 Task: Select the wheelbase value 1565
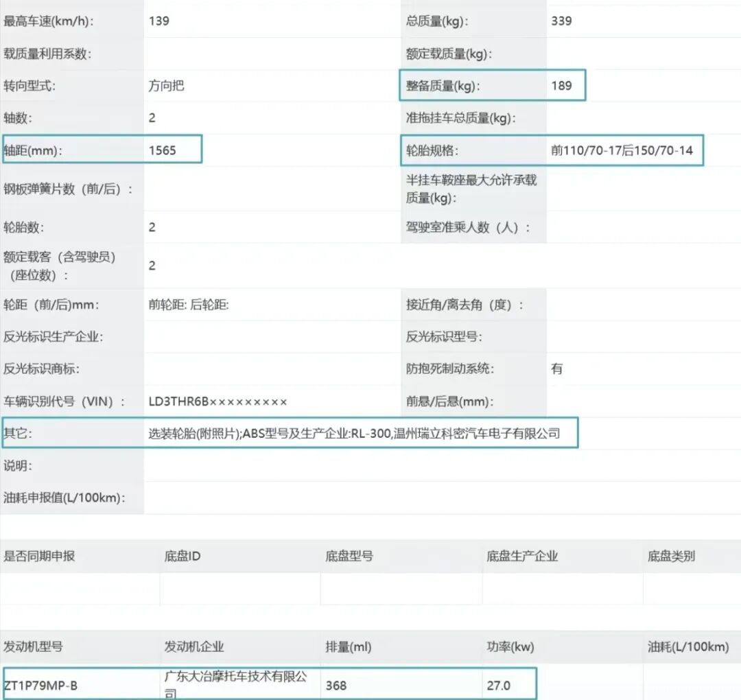162,151
